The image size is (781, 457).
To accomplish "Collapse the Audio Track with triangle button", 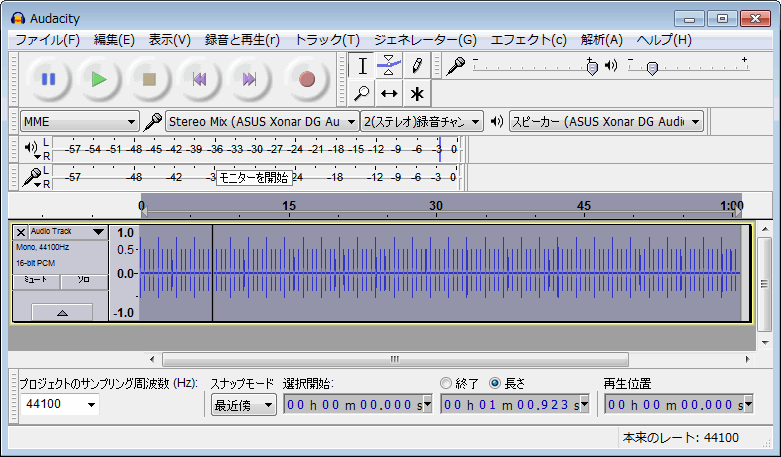I will pos(62,313).
